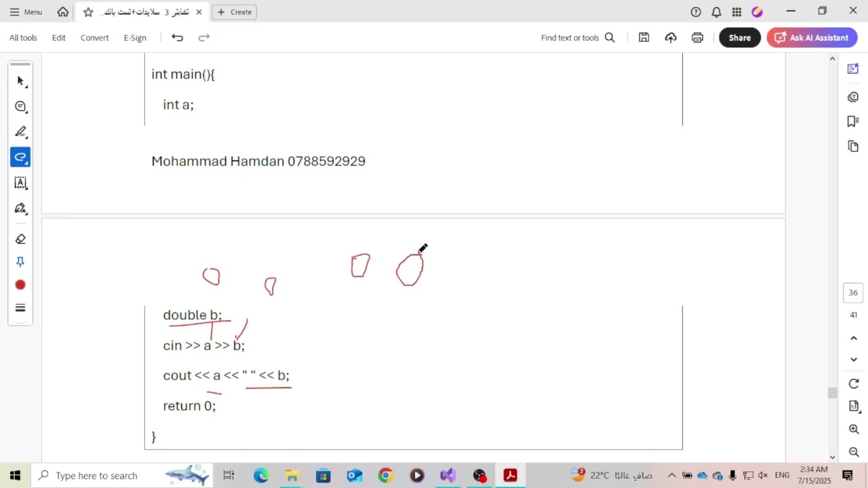Image resolution: width=868 pixels, height=488 pixels.
Task: Redo the last action
Action: 203,37
